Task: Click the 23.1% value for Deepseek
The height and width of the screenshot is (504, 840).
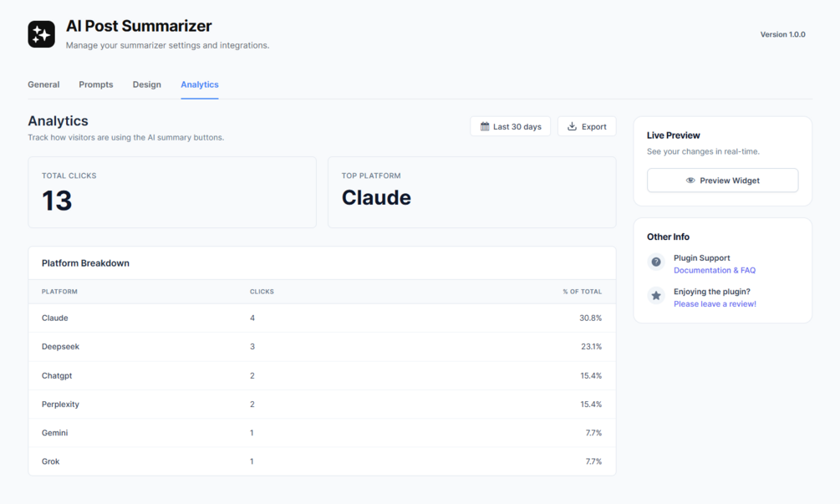Action: (x=592, y=347)
